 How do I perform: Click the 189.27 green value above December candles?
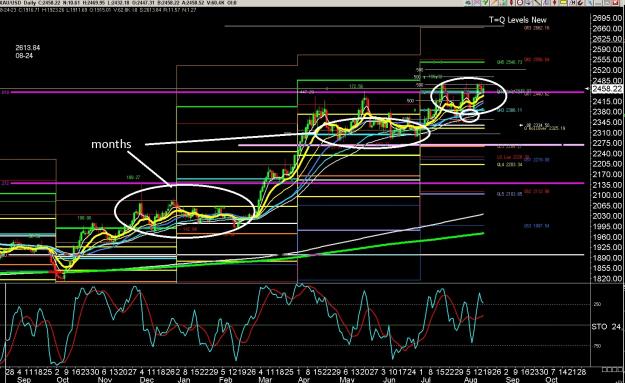coord(133,177)
